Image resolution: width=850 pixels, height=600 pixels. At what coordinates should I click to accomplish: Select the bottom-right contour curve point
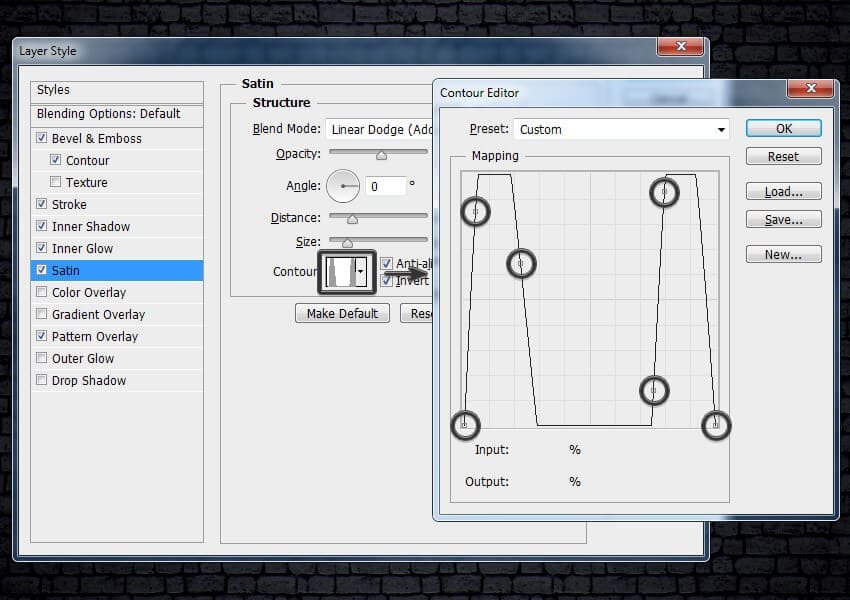(715, 425)
